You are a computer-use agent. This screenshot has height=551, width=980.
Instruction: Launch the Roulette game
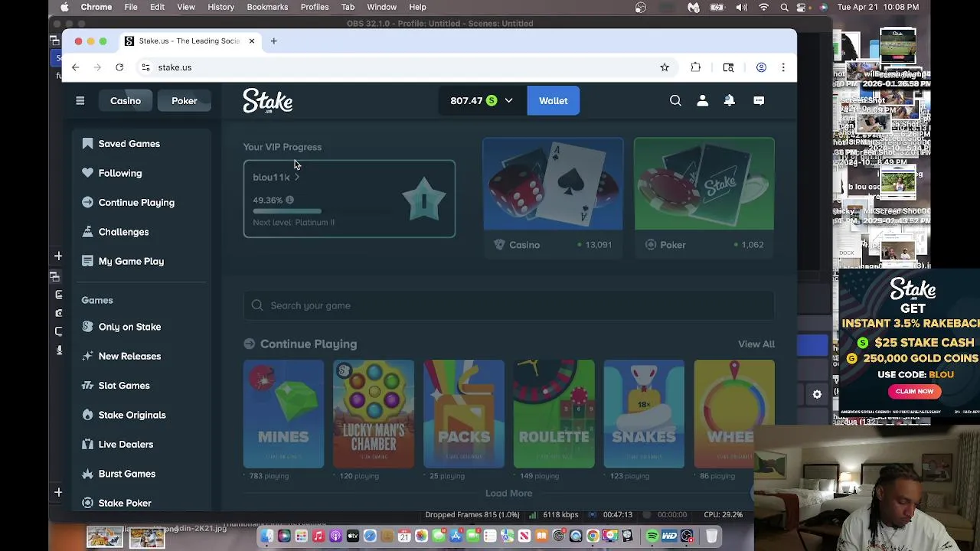(554, 414)
